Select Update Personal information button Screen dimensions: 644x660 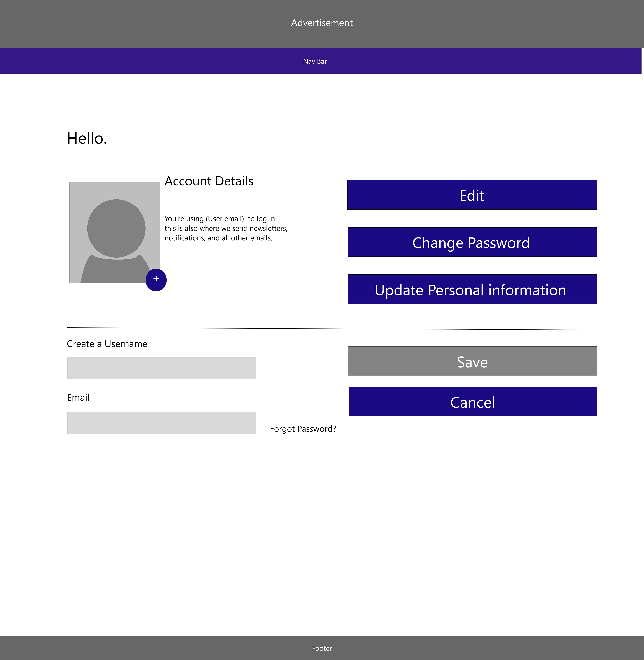pos(472,289)
